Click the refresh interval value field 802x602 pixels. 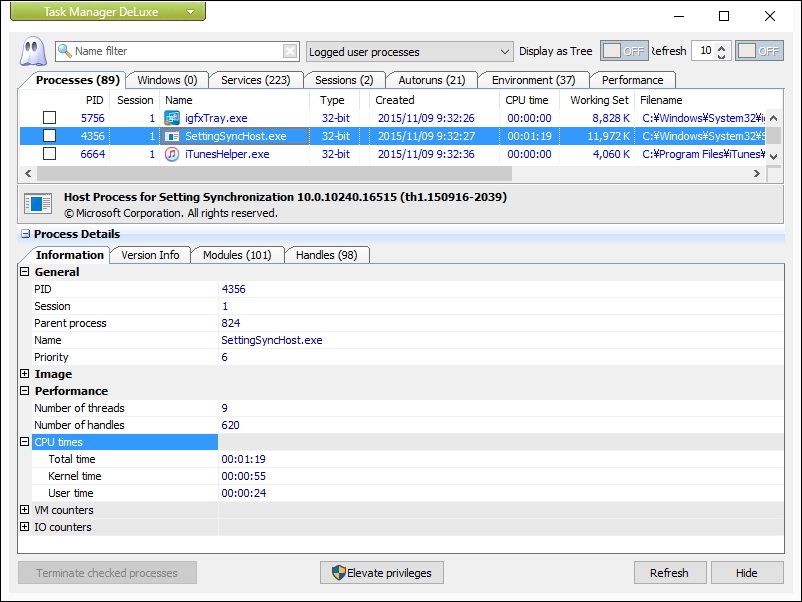coord(705,51)
